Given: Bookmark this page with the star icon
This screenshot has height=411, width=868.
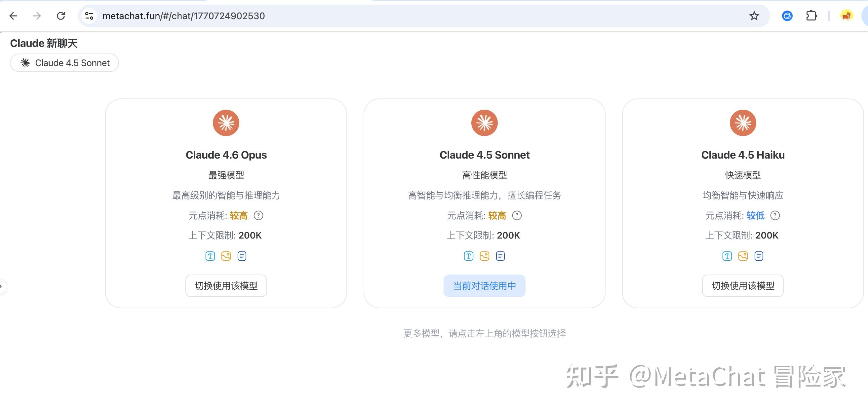Looking at the screenshot, I should click(754, 16).
